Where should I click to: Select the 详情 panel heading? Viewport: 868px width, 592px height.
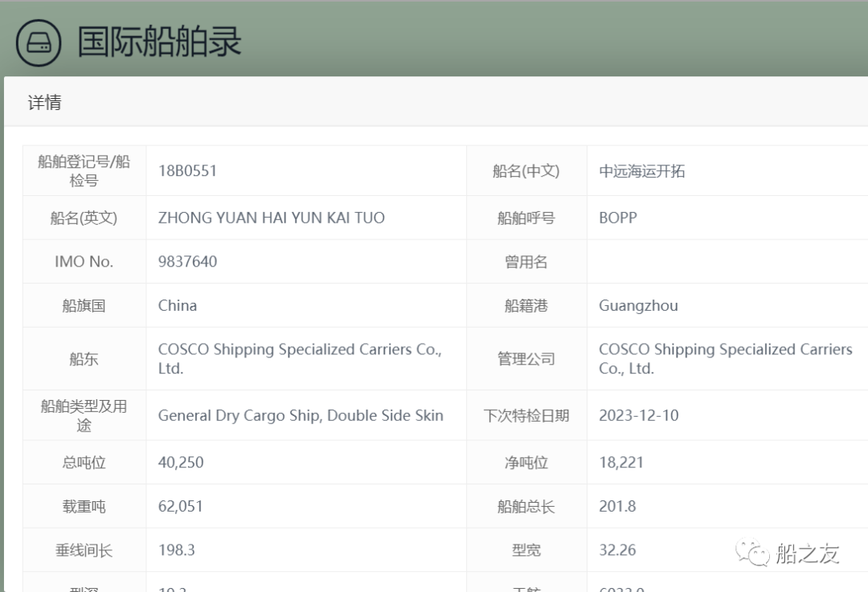pos(45,102)
